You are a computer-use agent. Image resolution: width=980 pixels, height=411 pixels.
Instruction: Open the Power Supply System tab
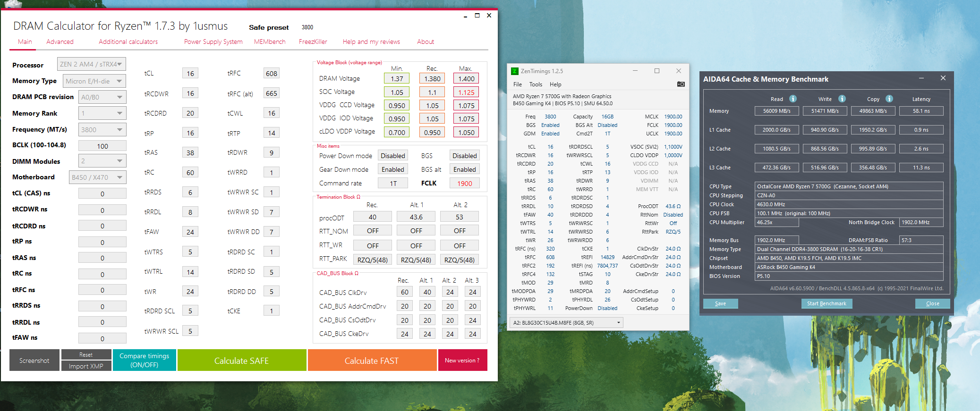click(x=213, y=42)
